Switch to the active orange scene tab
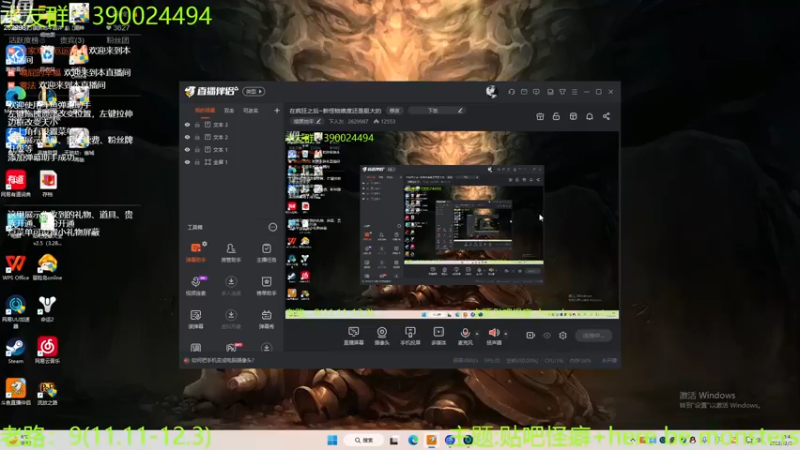Image resolution: width=800 pixels, height=450 pixels. point(205,110)
